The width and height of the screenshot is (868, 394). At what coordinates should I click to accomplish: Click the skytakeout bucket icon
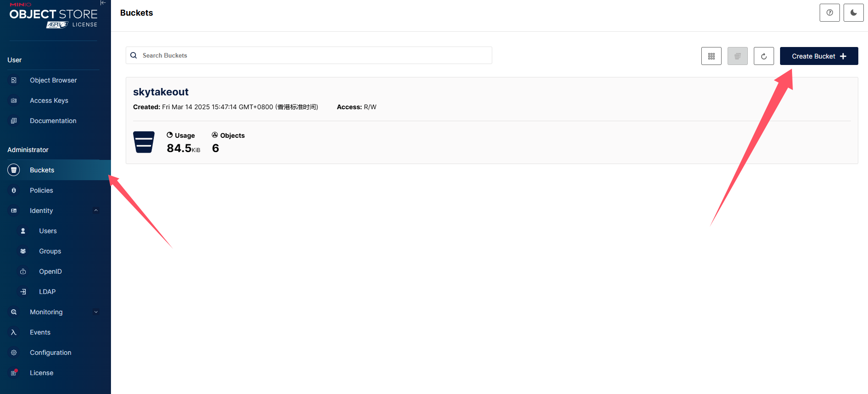144,142
